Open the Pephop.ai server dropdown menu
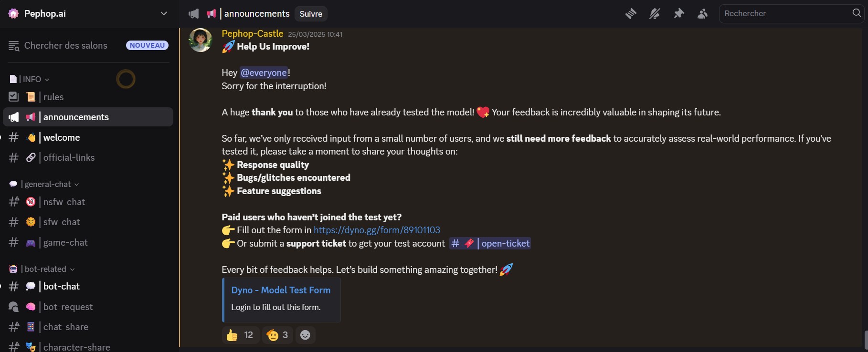This screenshot has height=352, width=868. tap(164, 13)
